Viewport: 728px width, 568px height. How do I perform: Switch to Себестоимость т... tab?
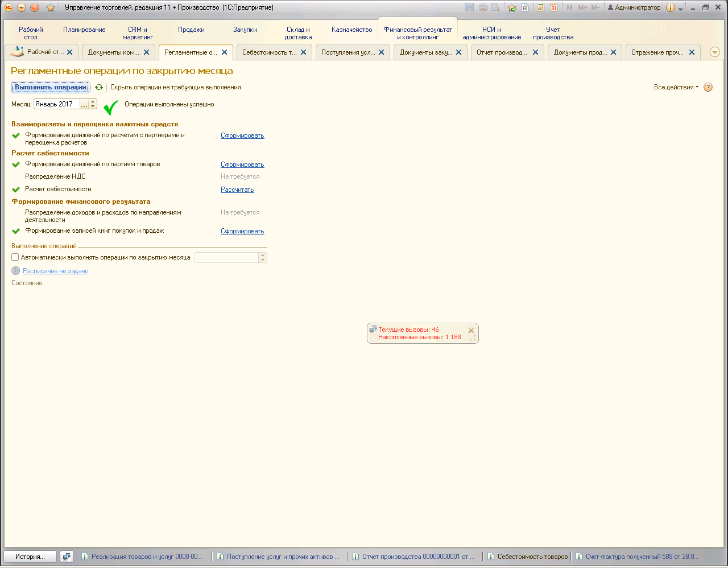point(270,52)
